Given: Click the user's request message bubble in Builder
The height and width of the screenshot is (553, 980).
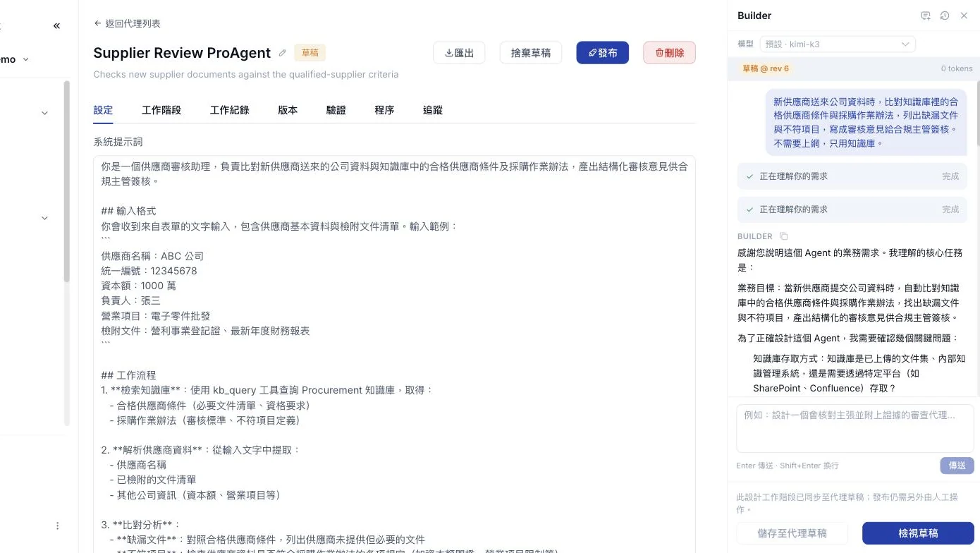Looking at the screenshot, I should [x=866, y=122].
